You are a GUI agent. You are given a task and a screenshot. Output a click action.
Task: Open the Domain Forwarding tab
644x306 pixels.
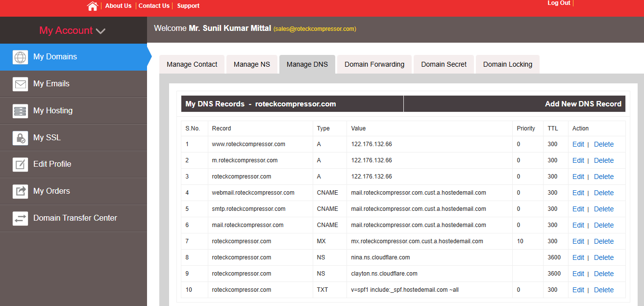[374, 64]
